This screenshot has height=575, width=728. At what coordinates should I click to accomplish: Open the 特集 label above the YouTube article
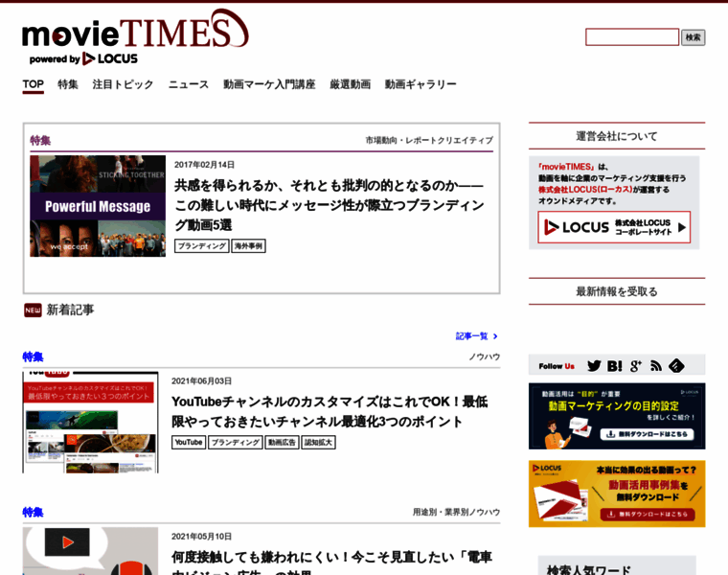(33, 356)
